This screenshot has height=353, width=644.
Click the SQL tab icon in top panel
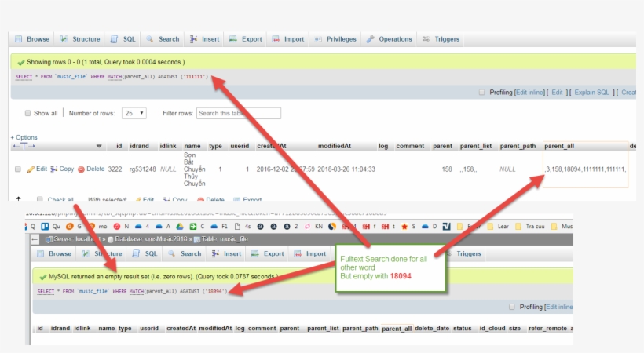coord(115,39)
